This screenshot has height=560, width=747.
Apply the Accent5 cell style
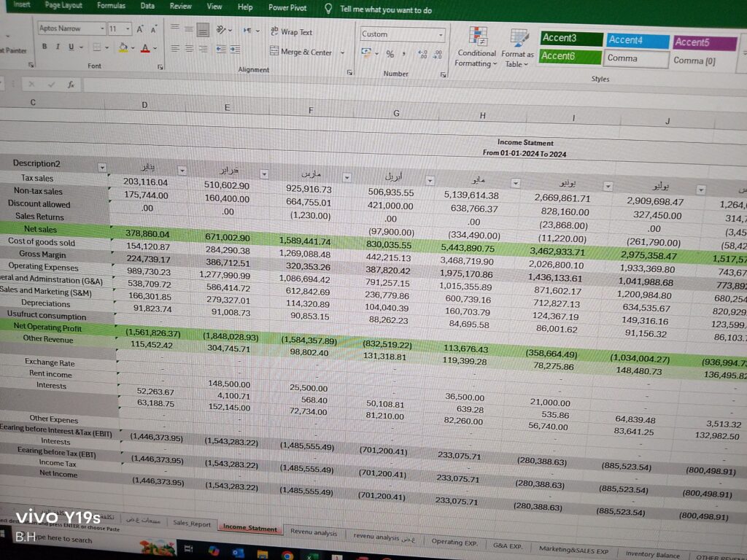(x=705, y=43)
